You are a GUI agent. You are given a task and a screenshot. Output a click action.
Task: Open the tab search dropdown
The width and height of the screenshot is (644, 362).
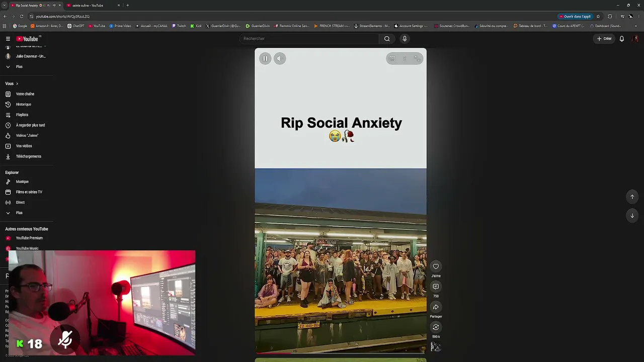(4, 6)
